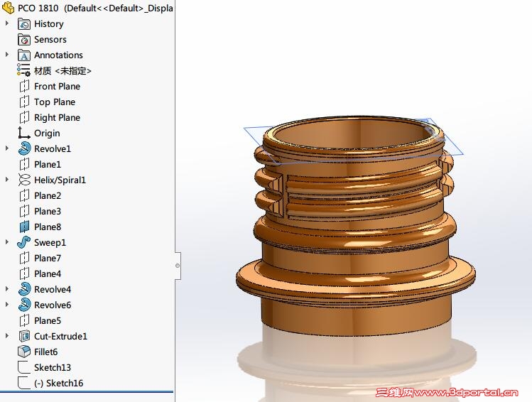Select the Front Plane icon
This screenshot has height=402, width=532.
24,87
